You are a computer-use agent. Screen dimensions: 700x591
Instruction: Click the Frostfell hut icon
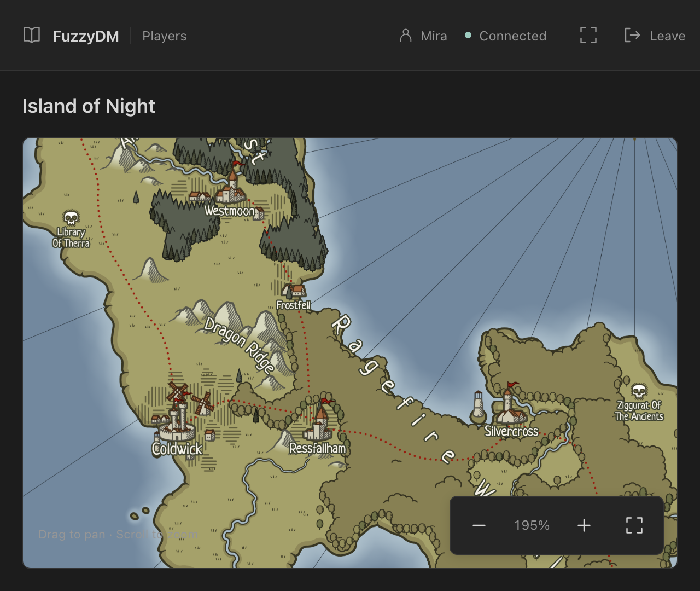294,291
